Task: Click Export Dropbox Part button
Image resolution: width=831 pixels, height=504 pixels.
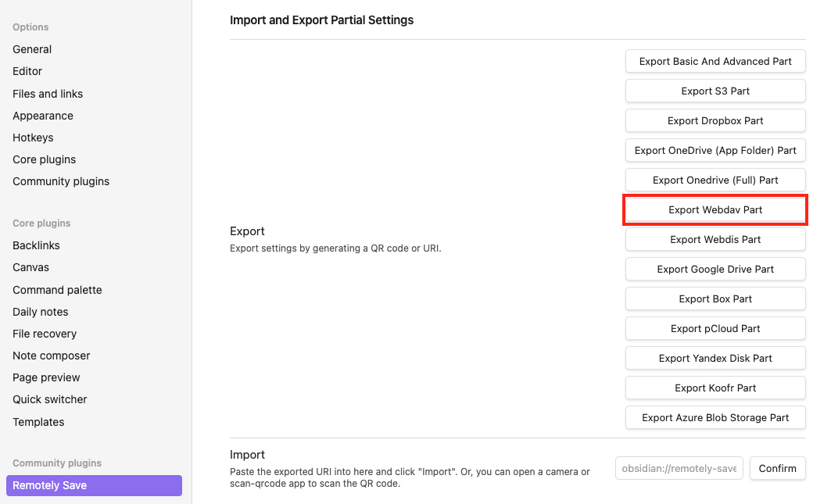Action: [x=715, y=121]
